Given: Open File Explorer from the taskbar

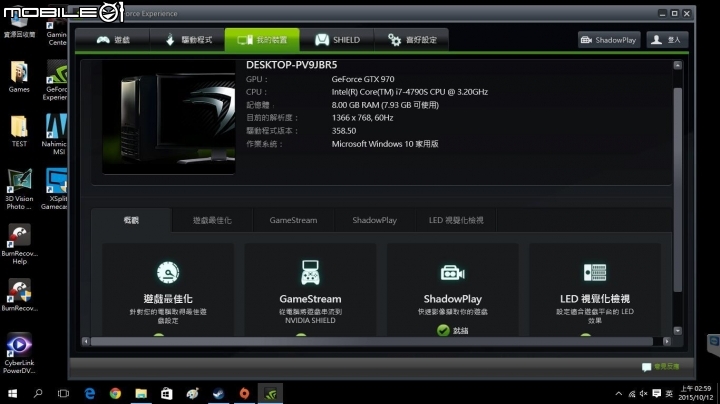Looking at the screenshot, I should (141, 393).
